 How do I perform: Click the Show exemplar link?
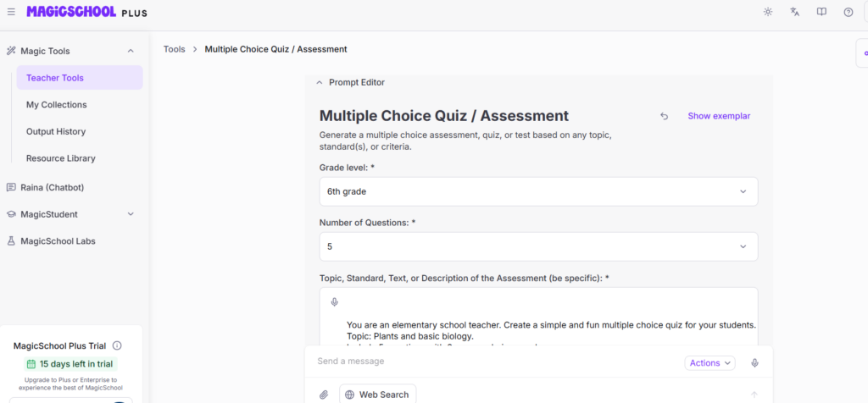[x=719, y=116]
